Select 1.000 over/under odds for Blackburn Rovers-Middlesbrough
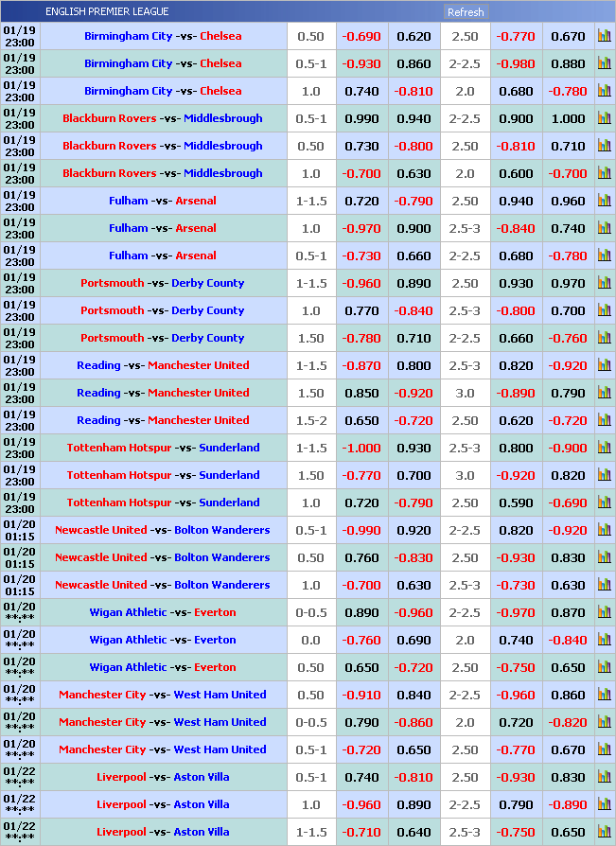The height and width of the screenshot is (846, 616). coord(568,119)
